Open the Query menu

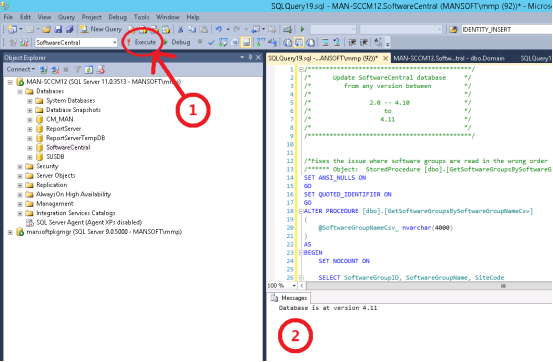(66, 17)
